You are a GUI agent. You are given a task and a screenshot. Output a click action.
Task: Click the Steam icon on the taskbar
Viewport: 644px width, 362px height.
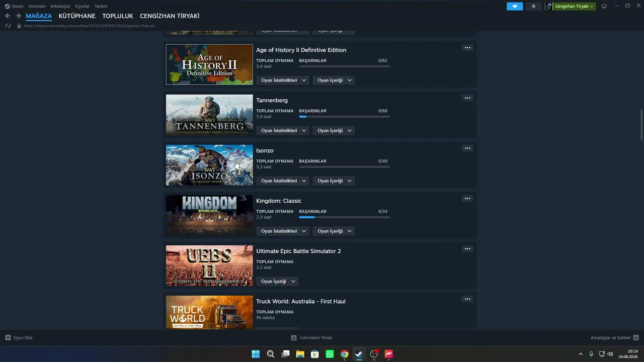(x=359, y=354)
